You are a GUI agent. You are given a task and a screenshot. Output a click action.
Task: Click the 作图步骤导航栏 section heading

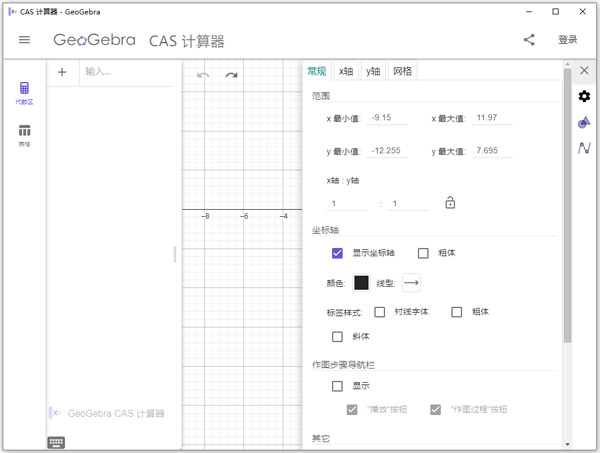(x=343, y=365)
